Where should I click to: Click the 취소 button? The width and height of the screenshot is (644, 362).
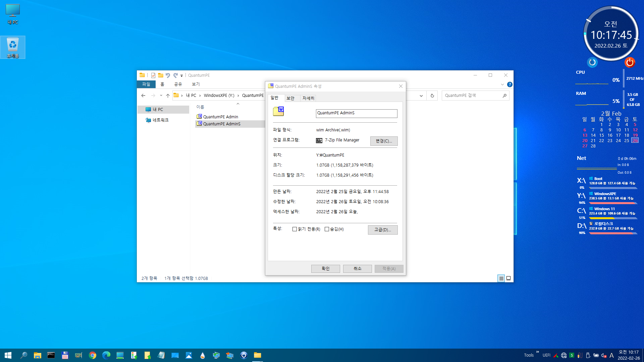click(357, 268)
